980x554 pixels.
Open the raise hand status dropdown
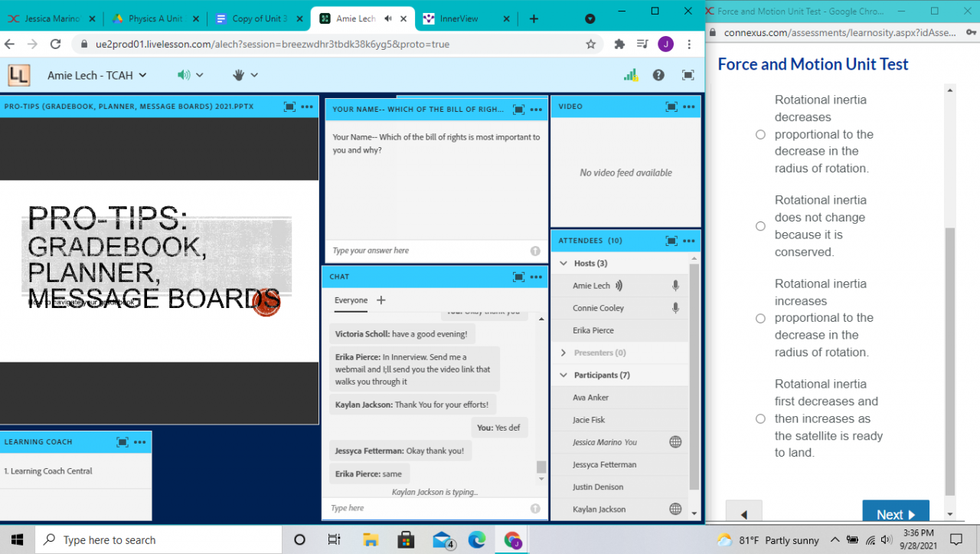[245, 75]
